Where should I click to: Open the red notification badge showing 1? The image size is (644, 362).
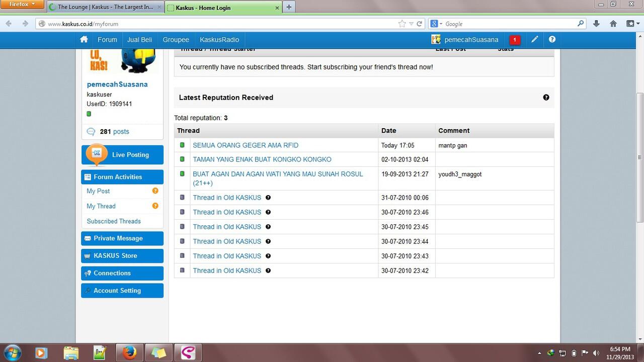pos(515,40)
